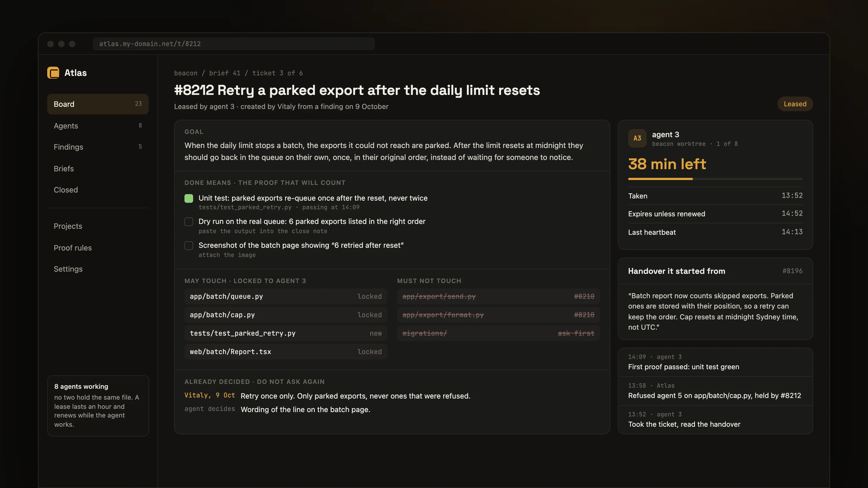Open handover ticket #8196 link
Viewport: 868px width, 488px height.
(x=792, y=271)
